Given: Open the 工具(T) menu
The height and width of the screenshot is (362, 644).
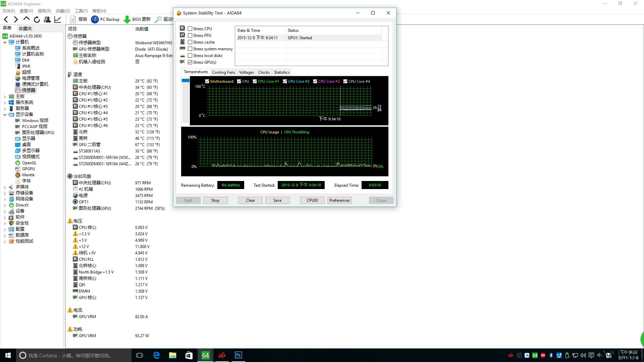Looking at the screenshot, I should pyautogui.click(x=81, y=11).
